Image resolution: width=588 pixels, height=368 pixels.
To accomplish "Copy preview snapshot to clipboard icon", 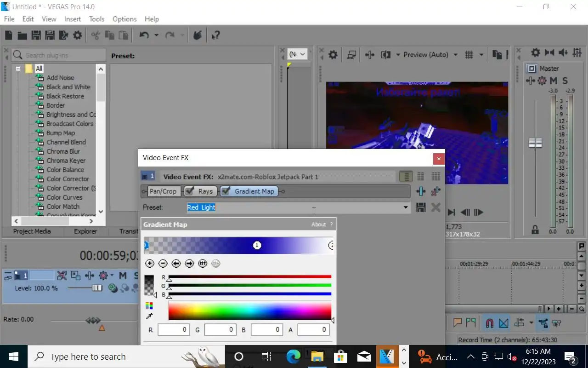I will tap(497, 55).
